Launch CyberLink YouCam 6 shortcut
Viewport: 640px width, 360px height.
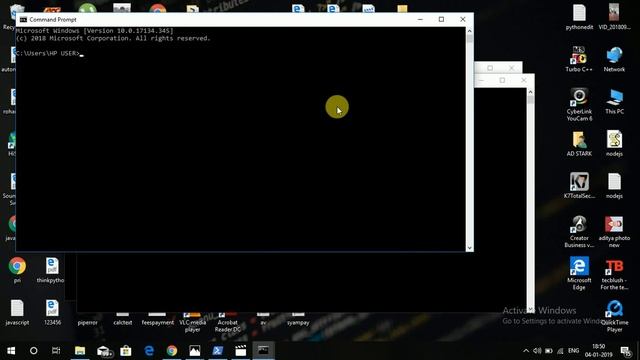point(579,104)
